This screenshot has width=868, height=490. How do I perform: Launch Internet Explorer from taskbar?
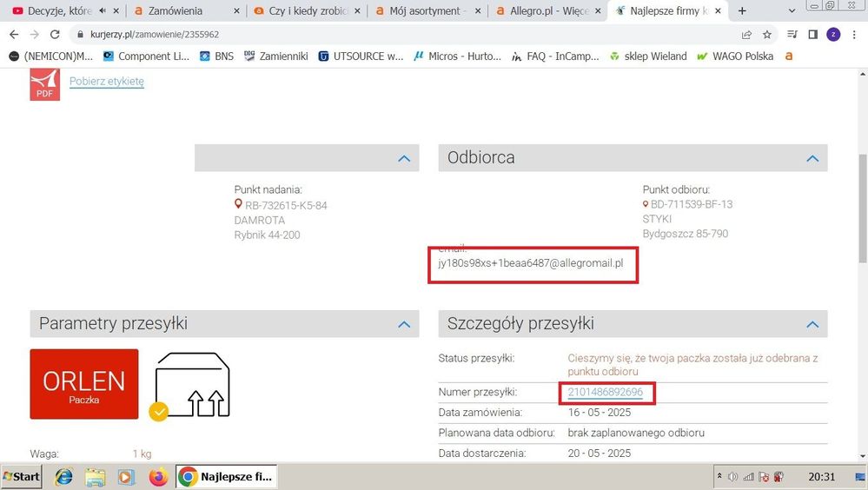coord(63,477)
